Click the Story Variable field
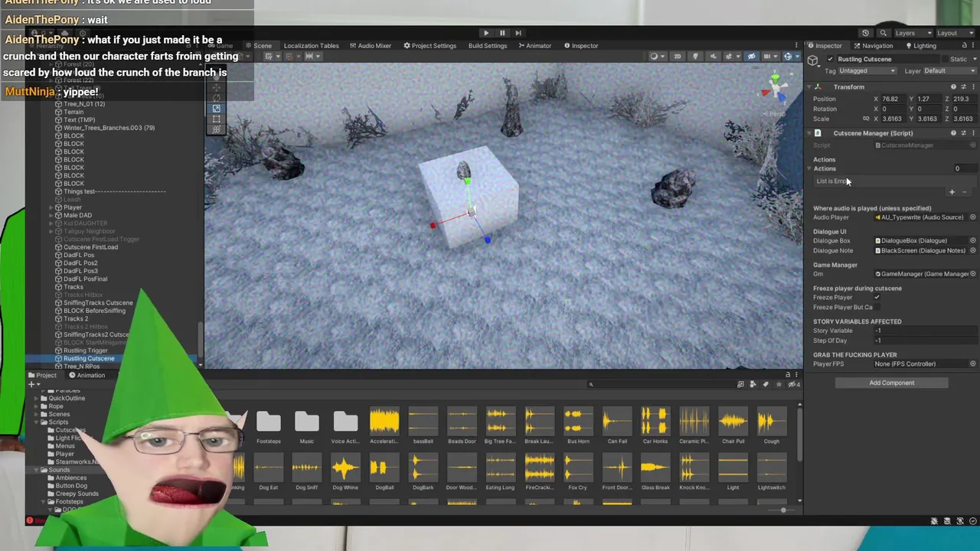 tap(926, 331)
